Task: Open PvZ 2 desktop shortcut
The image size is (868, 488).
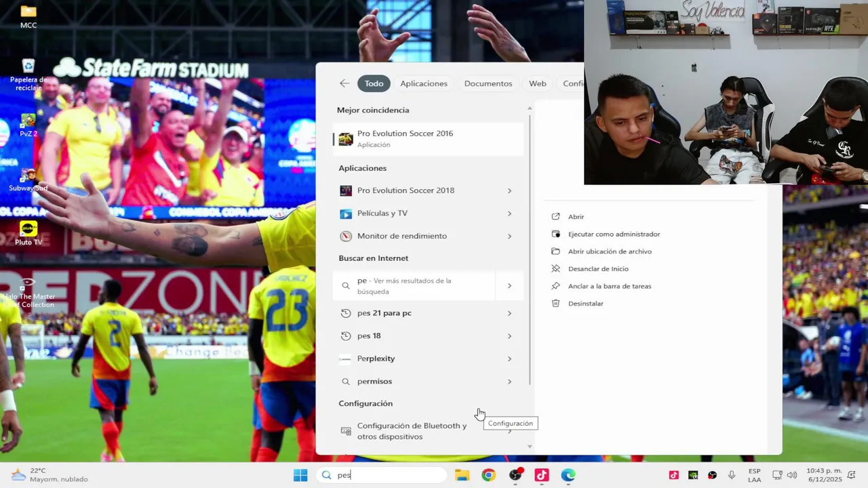Action: (x=28, y=125)
